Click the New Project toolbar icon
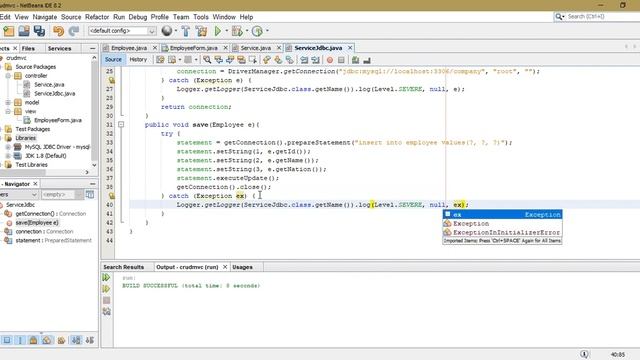This screenshot has width=640, height=360. tap(9, 31)
